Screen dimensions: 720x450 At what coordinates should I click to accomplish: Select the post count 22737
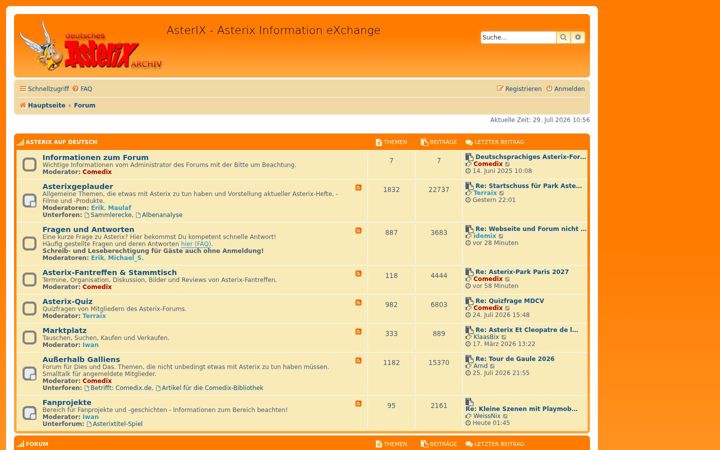click(439, 189)
